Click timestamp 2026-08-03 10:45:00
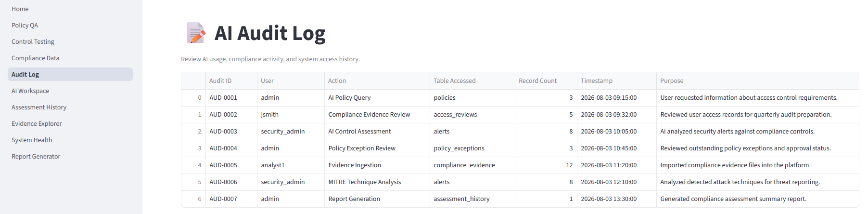The width and height of the screenshot is (868, 214). (617, 148)
